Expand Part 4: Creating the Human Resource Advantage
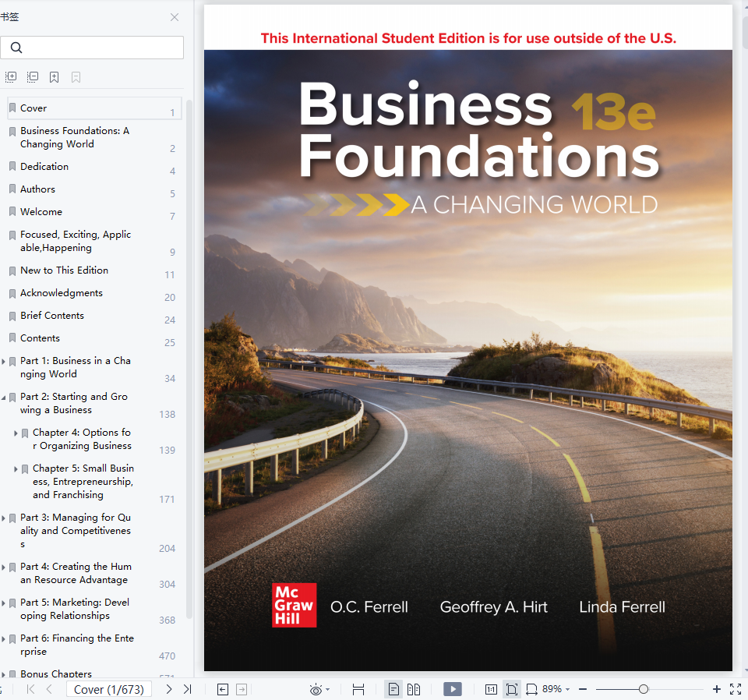The height and width of the screenshot is (700, 748). [x=3, y=567]
